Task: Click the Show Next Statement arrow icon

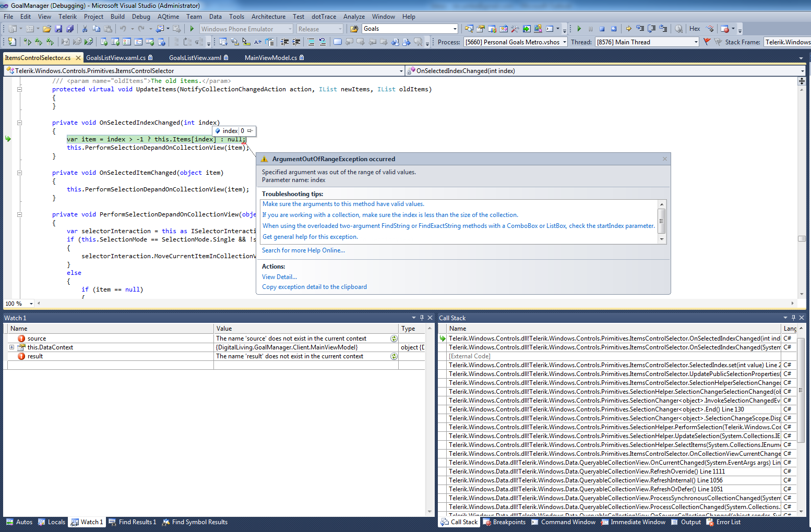Action: coord(628,29)
